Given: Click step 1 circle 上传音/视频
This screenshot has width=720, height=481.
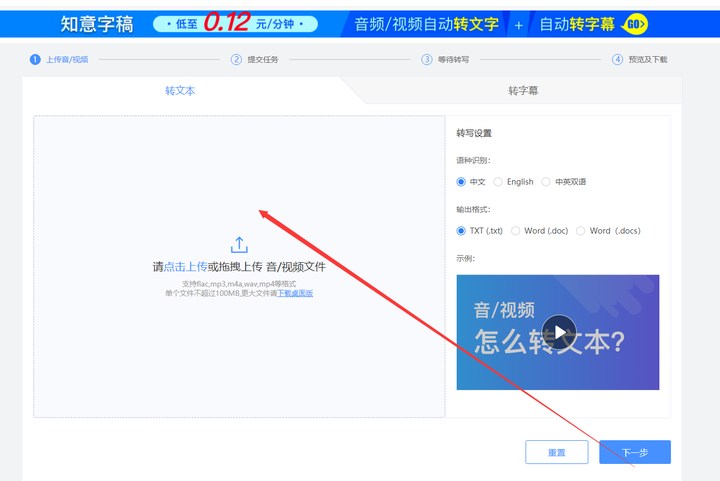Looking at the screenshot, I should coord(35,59).
